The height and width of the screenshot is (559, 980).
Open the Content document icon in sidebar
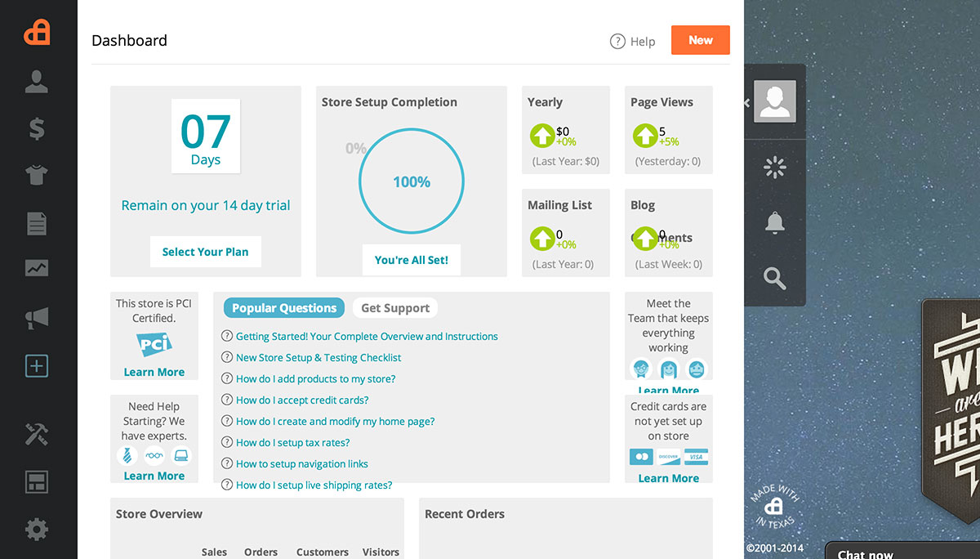coord(37,223)
